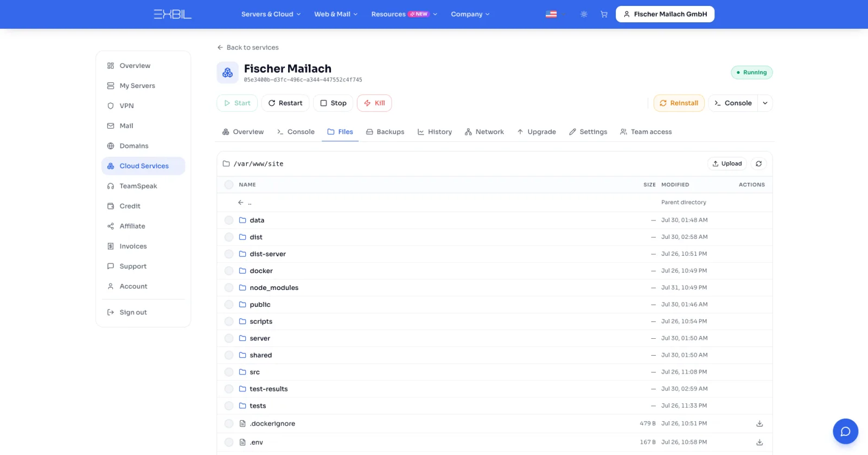The height and width of the screenshot is (455, 868).
Task: Stop the server
Action: [333, 103]
